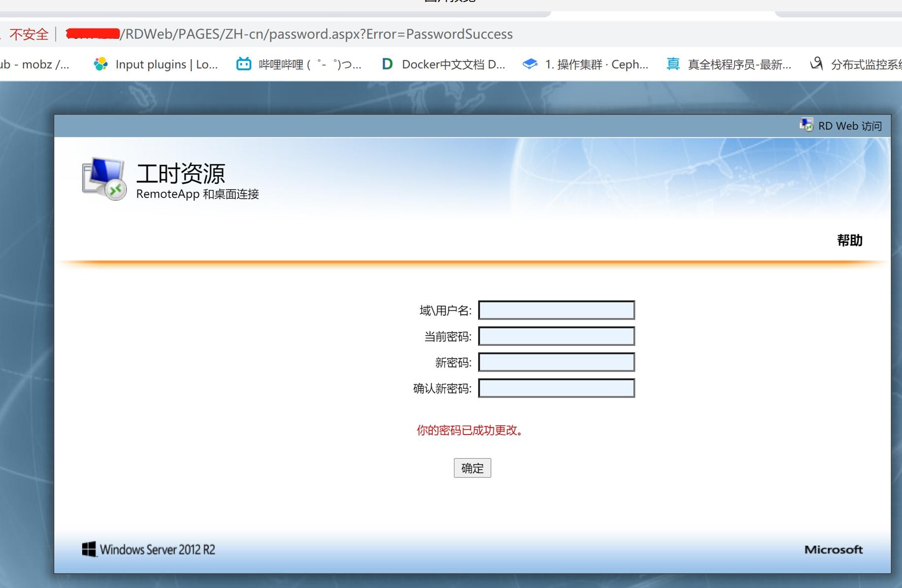902x588 pixels.
Task: Open the 帮助 help link
Action: pos(849,240)
